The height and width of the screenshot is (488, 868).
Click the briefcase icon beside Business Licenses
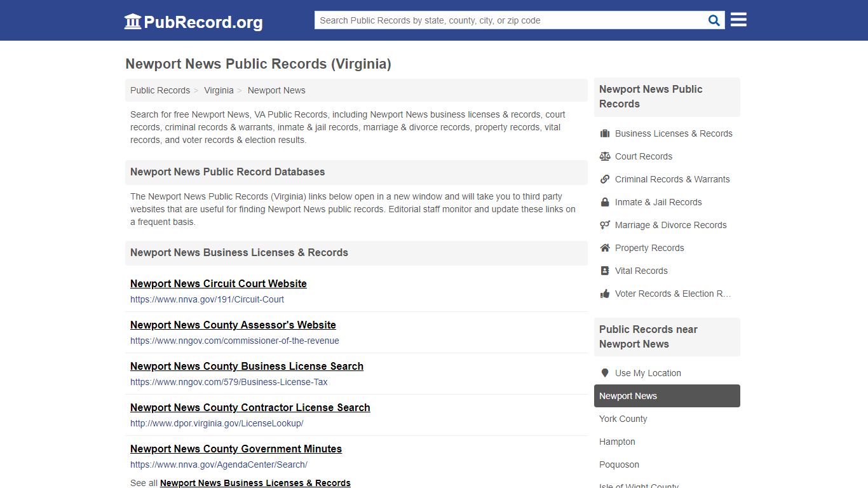tap(605, 133)
